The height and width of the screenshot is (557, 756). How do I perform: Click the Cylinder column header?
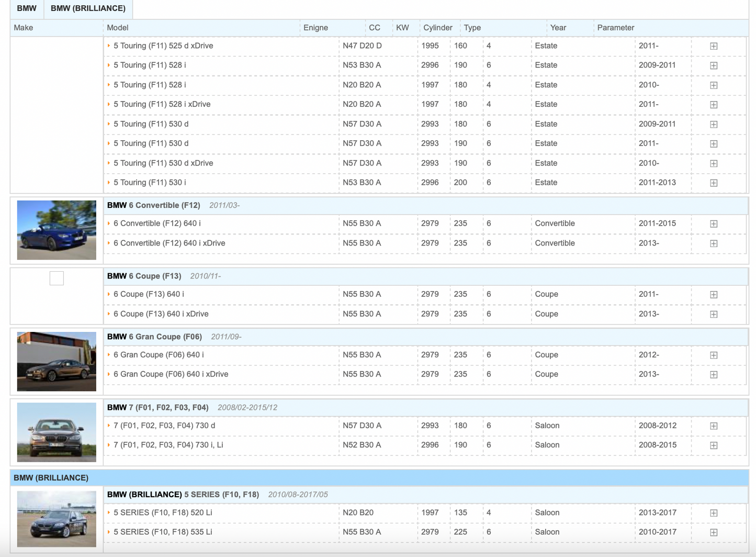click(438, 28)
